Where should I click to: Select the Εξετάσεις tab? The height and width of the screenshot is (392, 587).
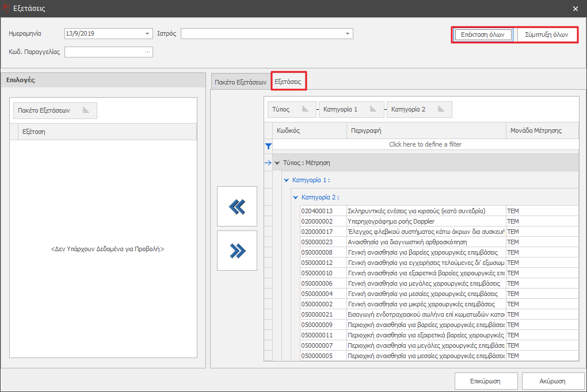pos(288,82)
